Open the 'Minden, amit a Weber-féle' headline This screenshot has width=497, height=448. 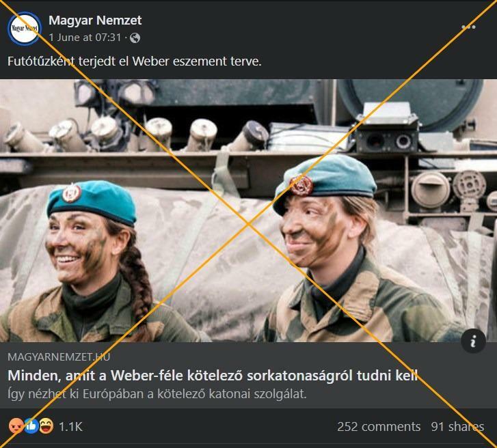click(x=213, y=376)
